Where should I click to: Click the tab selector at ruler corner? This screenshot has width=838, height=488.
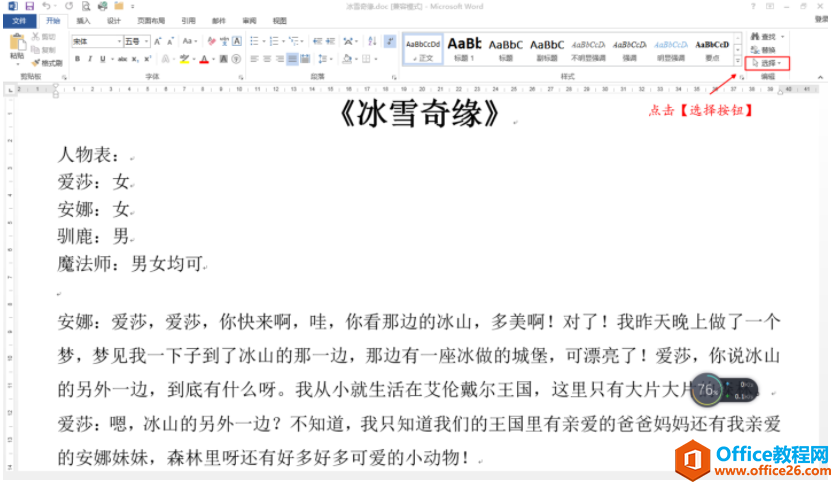pos(10,90)
